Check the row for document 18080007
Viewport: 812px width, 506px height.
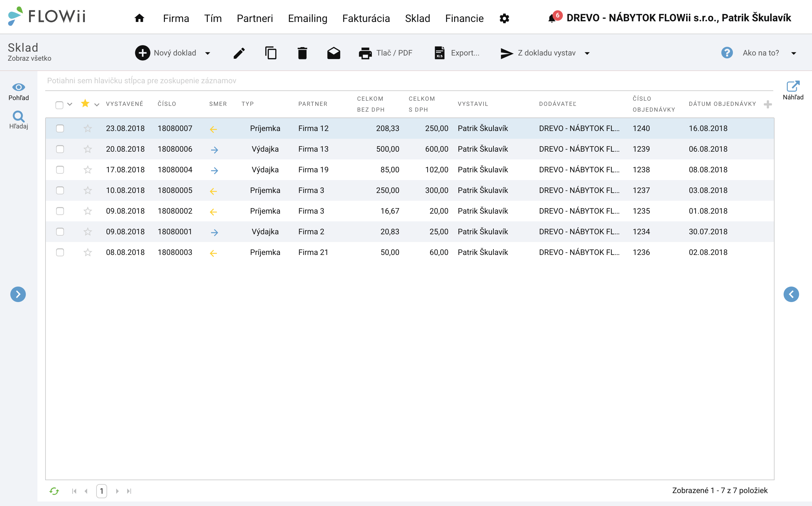point(60,128)
